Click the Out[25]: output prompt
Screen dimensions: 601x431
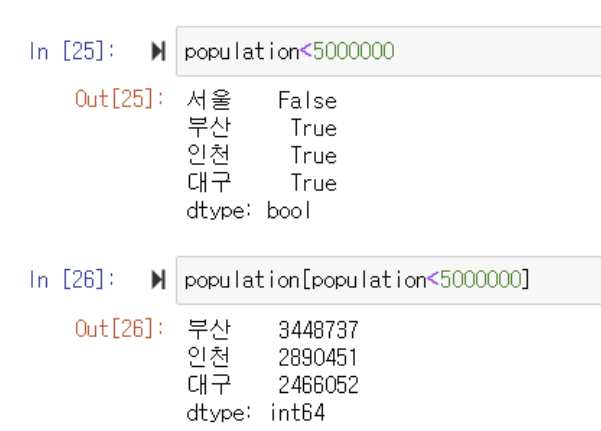tap(119, 99)
